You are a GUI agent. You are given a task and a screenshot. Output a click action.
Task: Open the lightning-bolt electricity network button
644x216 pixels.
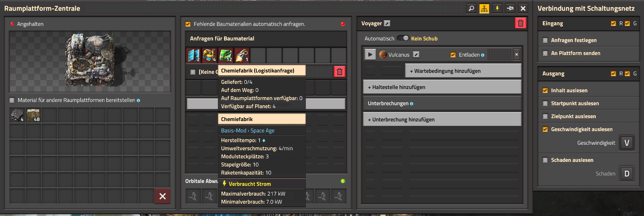click(x=497, y=8)
